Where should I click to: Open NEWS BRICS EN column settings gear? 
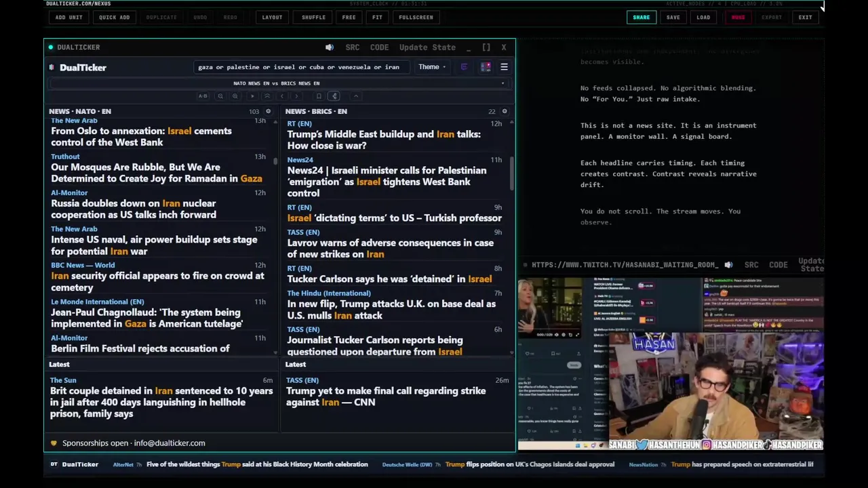tap(504, 111)
